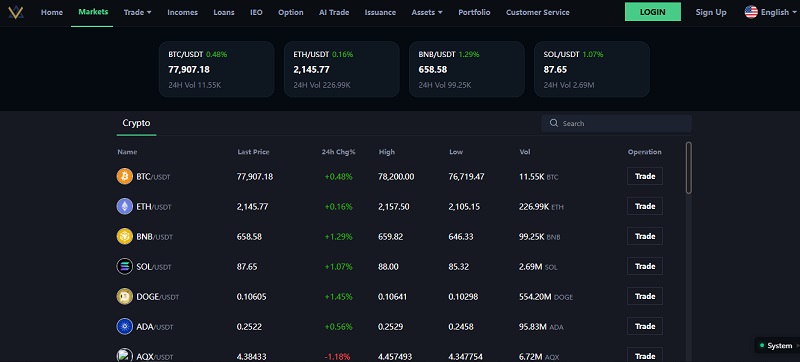Viewport: 800px width, 362px height.
Task: Click the BNB coin icon
Action: click(x=124, y=237)
